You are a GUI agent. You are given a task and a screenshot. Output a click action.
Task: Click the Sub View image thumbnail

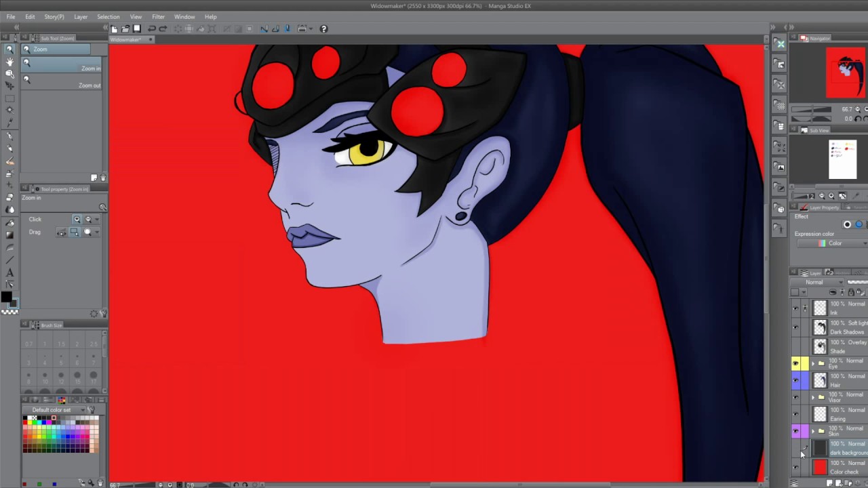coord(843,159)
